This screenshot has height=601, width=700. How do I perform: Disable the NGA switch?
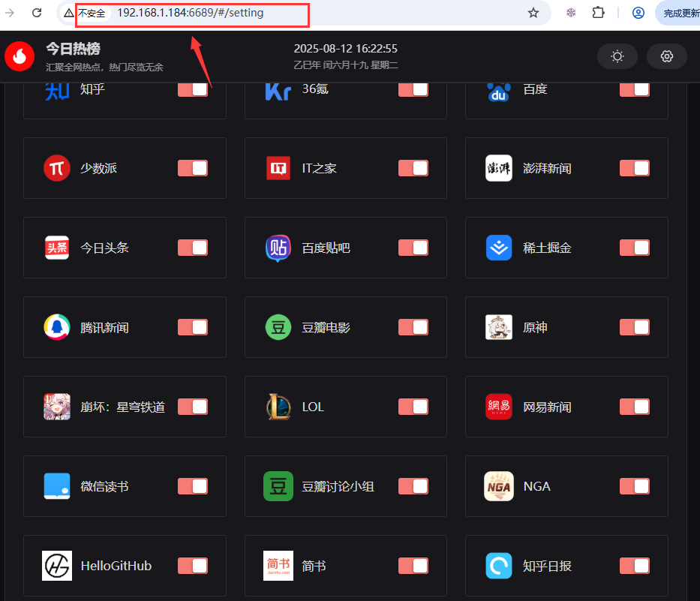[x=635, y=486]
